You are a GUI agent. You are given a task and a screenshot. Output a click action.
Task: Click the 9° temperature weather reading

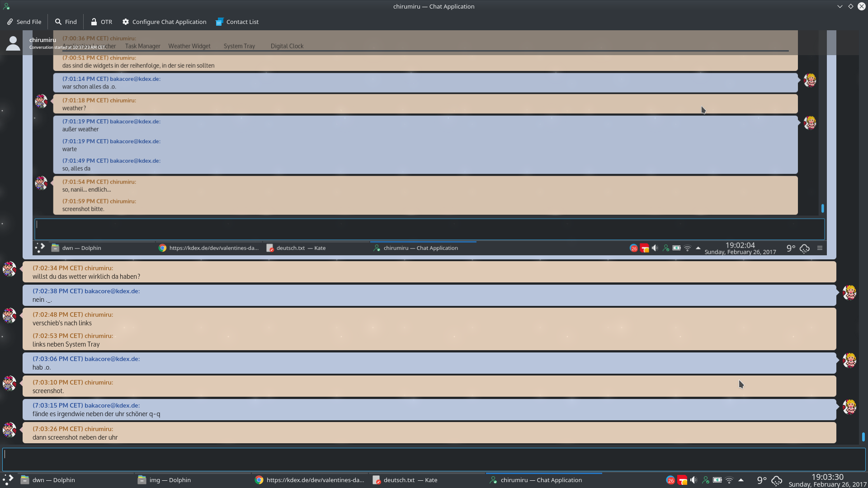click(762, 480)
